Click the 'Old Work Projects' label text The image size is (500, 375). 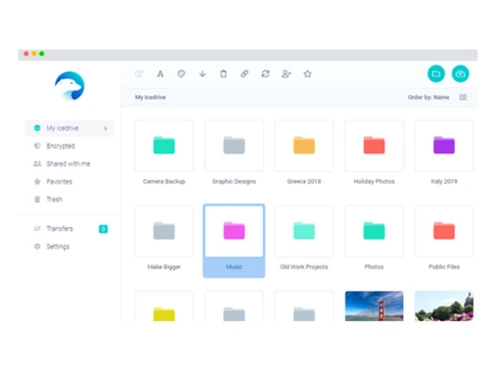tap(304, 267)
